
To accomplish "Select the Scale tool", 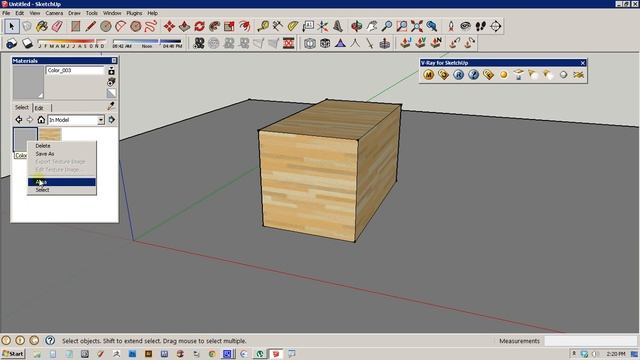I will click(229, 27).
